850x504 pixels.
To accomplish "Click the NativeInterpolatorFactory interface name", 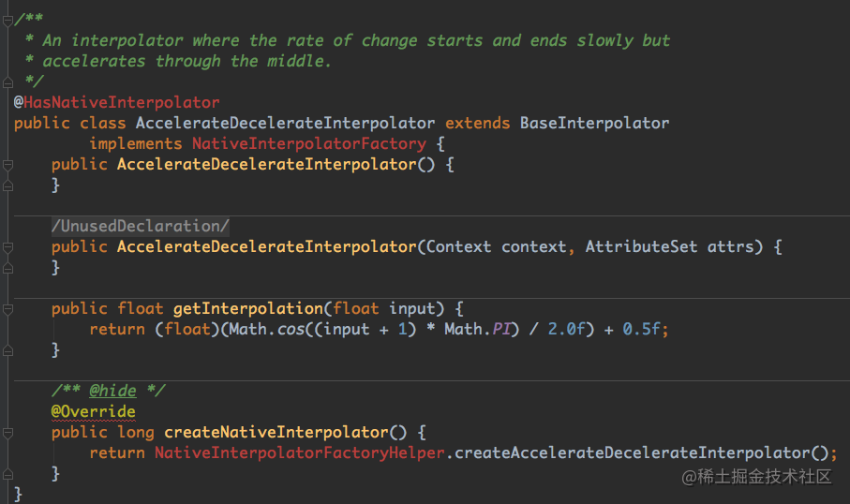I will (x=309, y=143).
